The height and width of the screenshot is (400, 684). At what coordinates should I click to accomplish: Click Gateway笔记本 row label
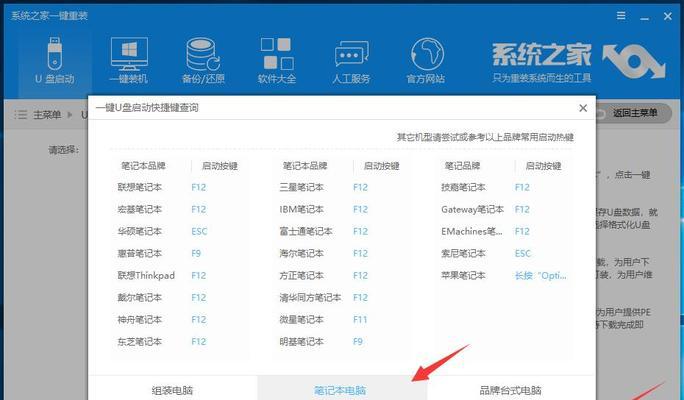tap(472, 209)
